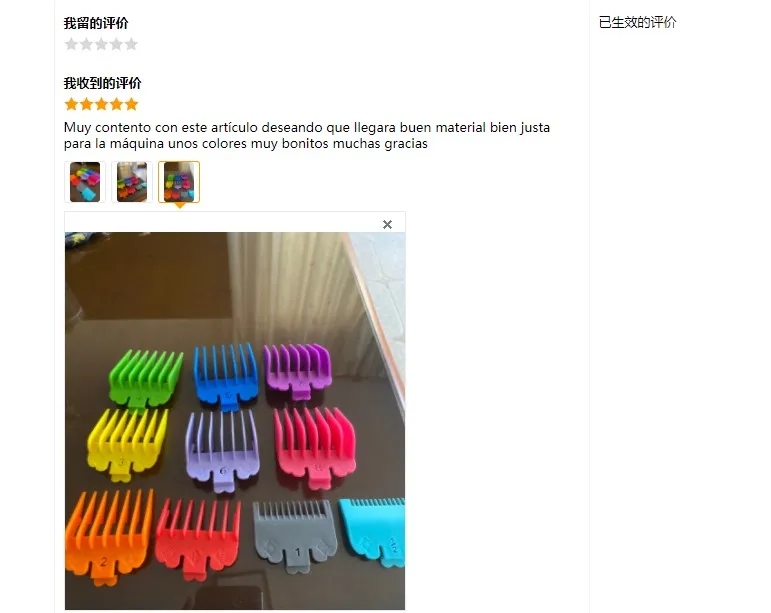Click the first empty star under 我留的评价
The image size is (771, 613).
pyautogui.click(x=71, y=44)
